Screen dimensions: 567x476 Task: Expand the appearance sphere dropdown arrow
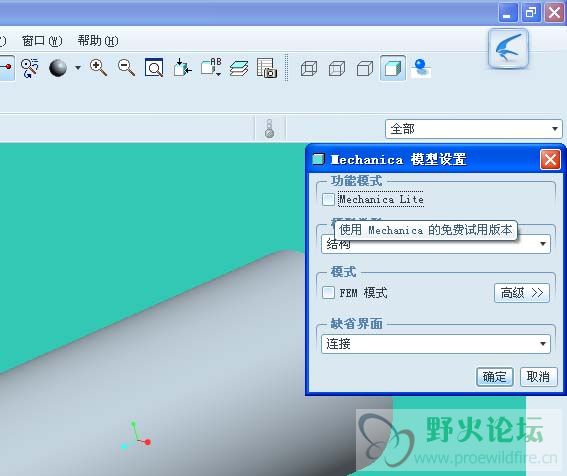[x=78, y=68]
